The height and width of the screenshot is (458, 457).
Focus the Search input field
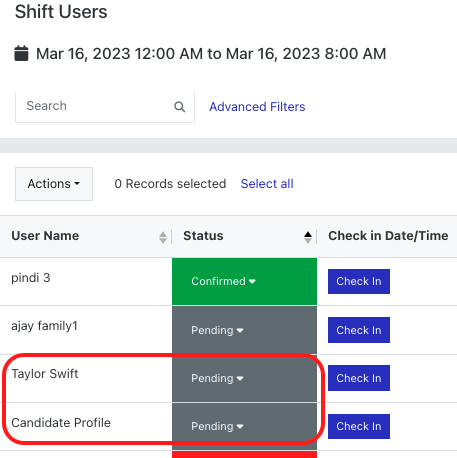pyautogui.click(x=105, y=107)
